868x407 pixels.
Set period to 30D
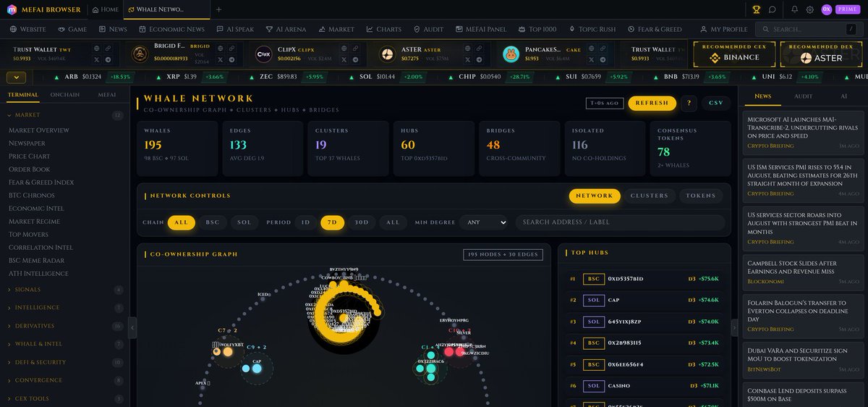pos(361,222)
